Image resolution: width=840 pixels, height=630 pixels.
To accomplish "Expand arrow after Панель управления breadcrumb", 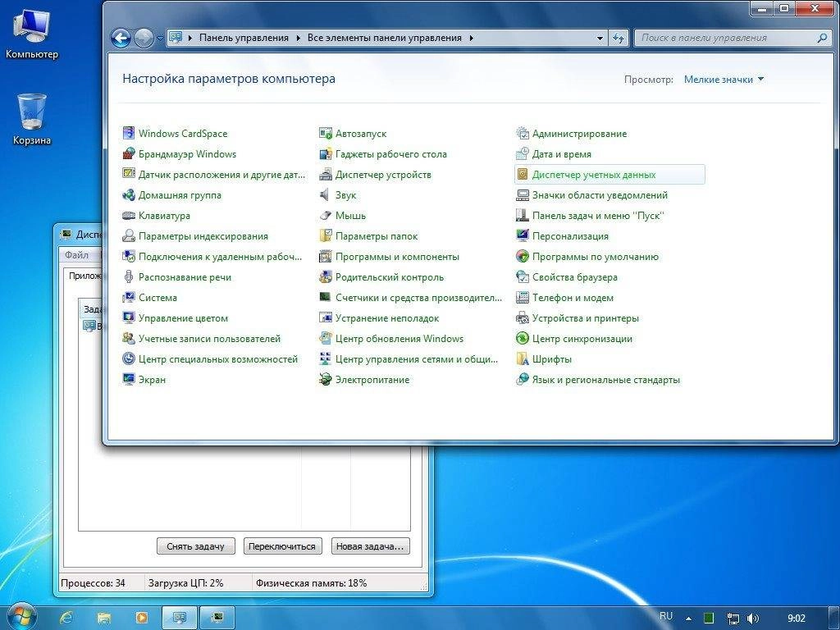I will (299, 38).
